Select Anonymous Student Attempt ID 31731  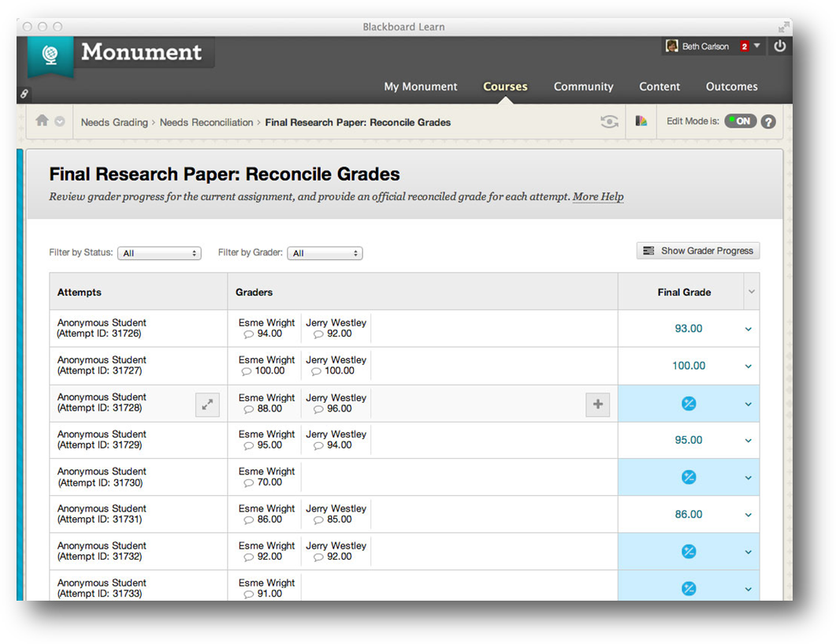pyautogui.click(x=102, y=514)
